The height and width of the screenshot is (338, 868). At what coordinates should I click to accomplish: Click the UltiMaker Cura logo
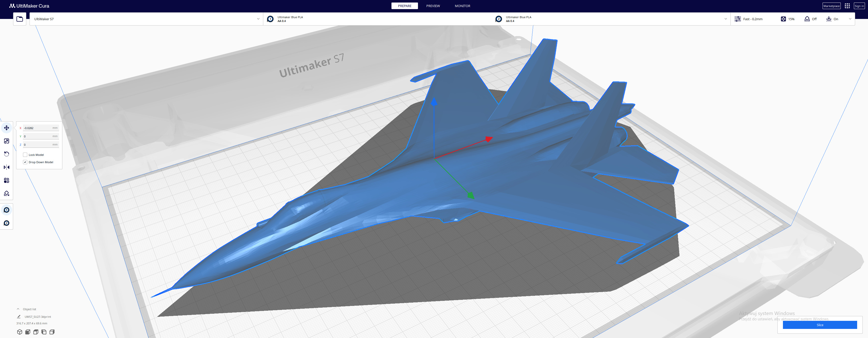coord(29,6)
